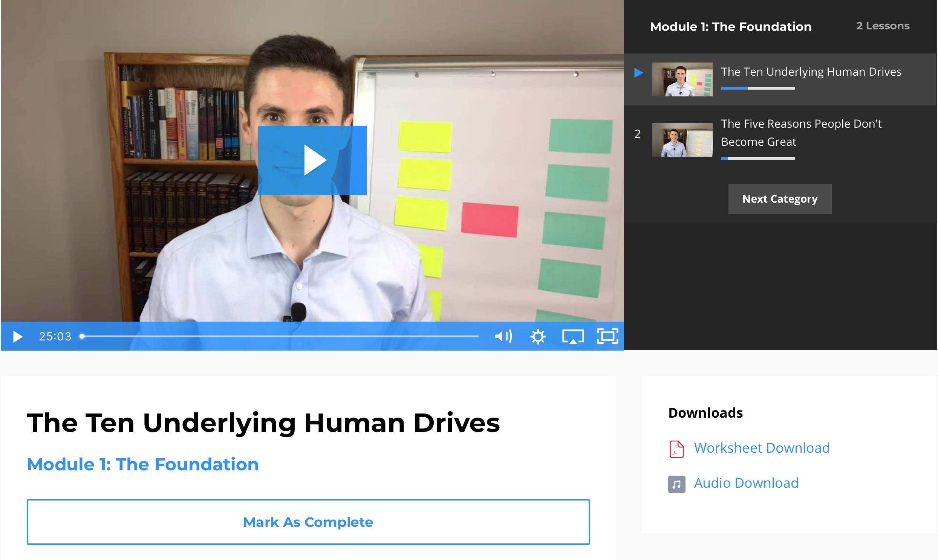Mute the video volume icon
Viewport: 938px width, 560px height.
tap(503, 336)
